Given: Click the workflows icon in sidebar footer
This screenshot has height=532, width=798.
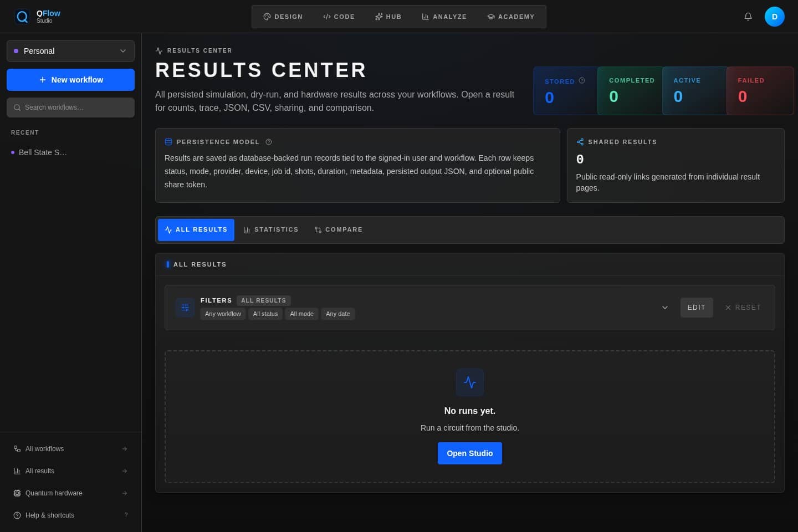Looking at the screenshot, I should point(17,449).
